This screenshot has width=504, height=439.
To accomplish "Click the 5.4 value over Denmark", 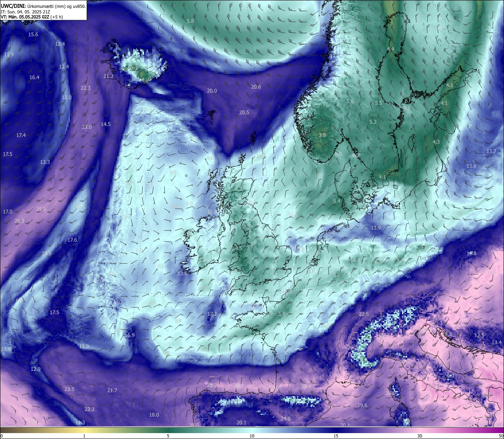I will tap(337, 201).
